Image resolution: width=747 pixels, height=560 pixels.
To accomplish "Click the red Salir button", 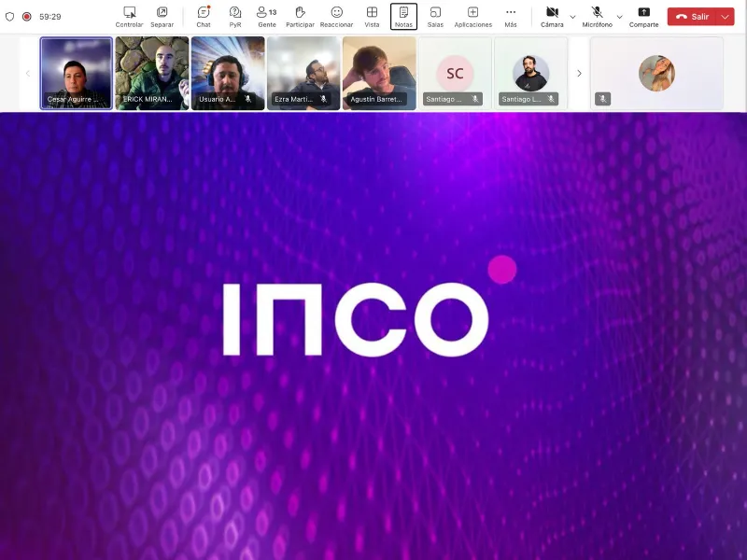I will click(x=692, y=17).
